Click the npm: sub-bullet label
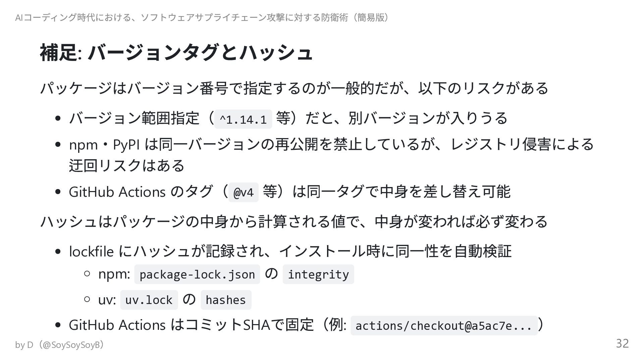644x362 pixels. tap(114, 274)
